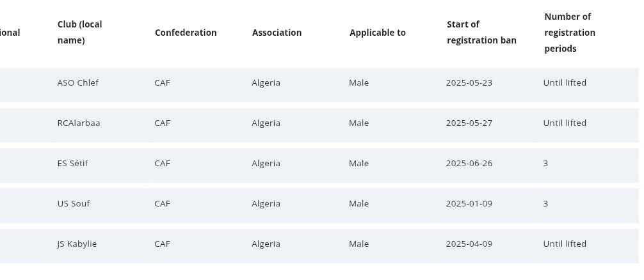Select the Association column header

277,33
